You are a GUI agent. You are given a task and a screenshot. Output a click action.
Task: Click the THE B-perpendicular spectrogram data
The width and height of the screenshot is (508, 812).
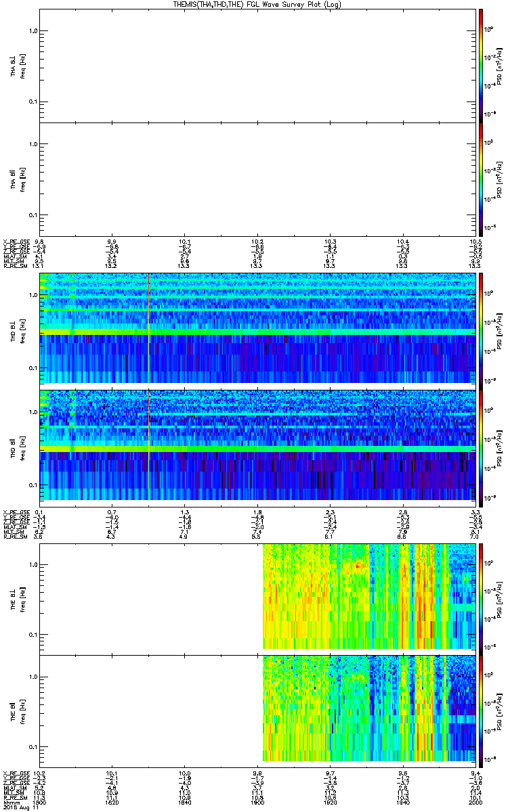369,596
